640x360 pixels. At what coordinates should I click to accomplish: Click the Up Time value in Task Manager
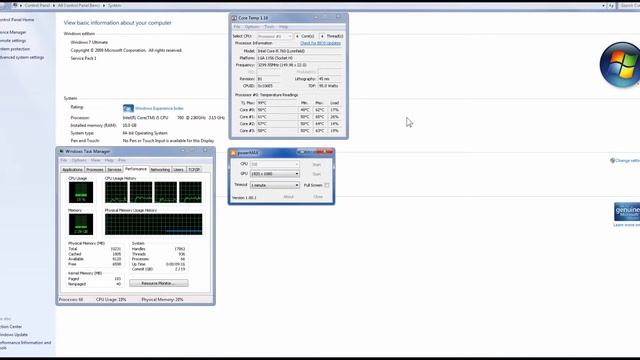click(x=176, y=264)
